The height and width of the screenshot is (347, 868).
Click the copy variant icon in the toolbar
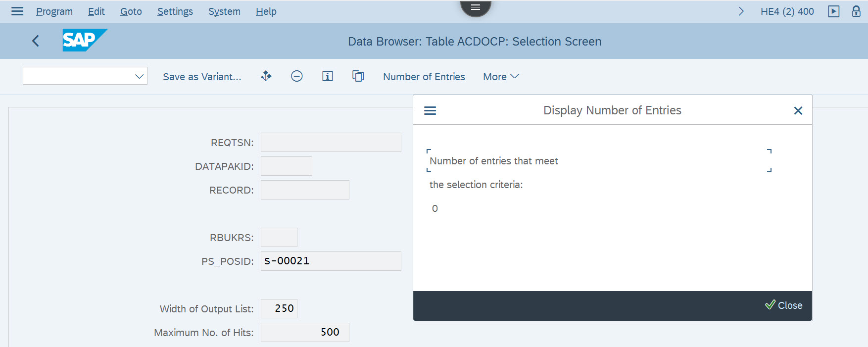click(x=358, y=76)
